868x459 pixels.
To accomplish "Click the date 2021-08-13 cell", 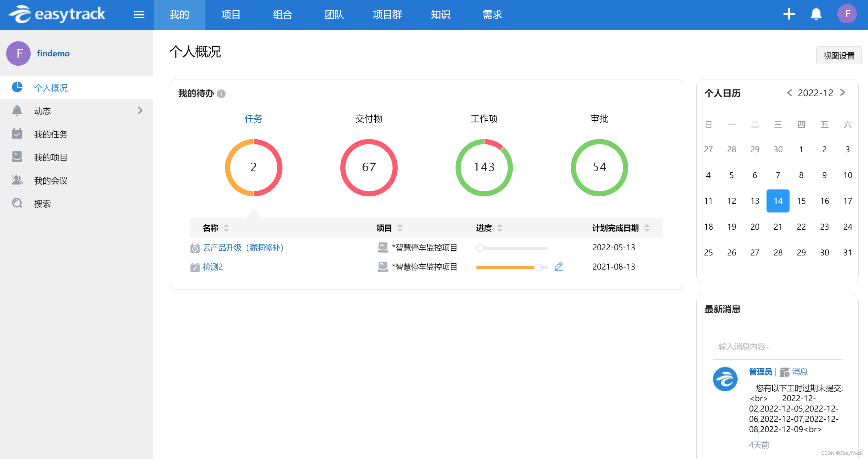I will pyautogui.click(x=614, y=266).
